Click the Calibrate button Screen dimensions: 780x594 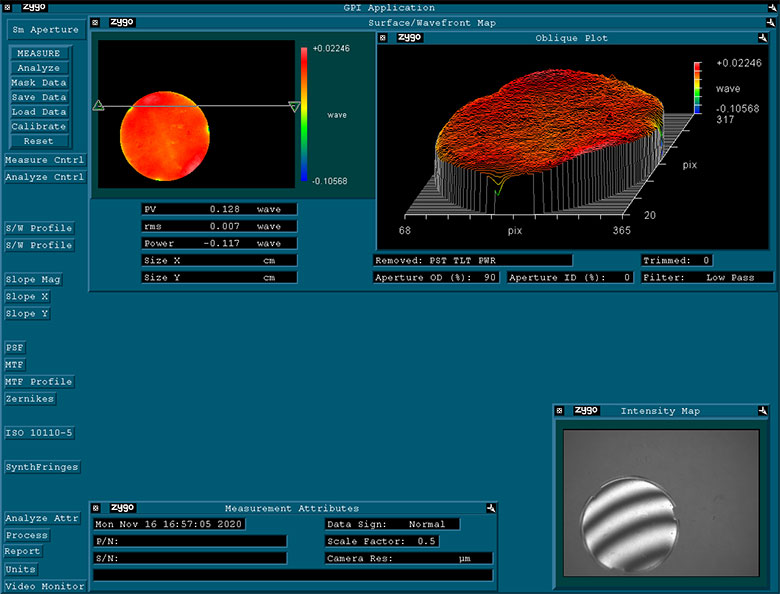click(39, 126)
